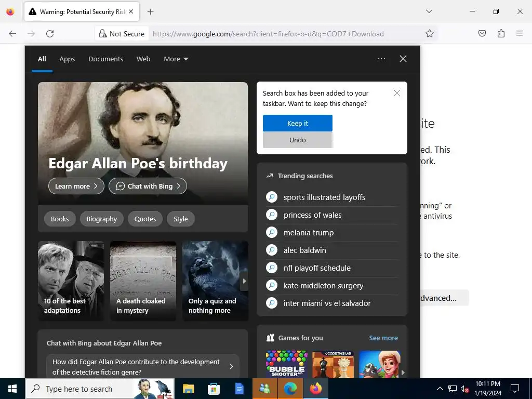Switch to the Apps search tab

[67, 59]
